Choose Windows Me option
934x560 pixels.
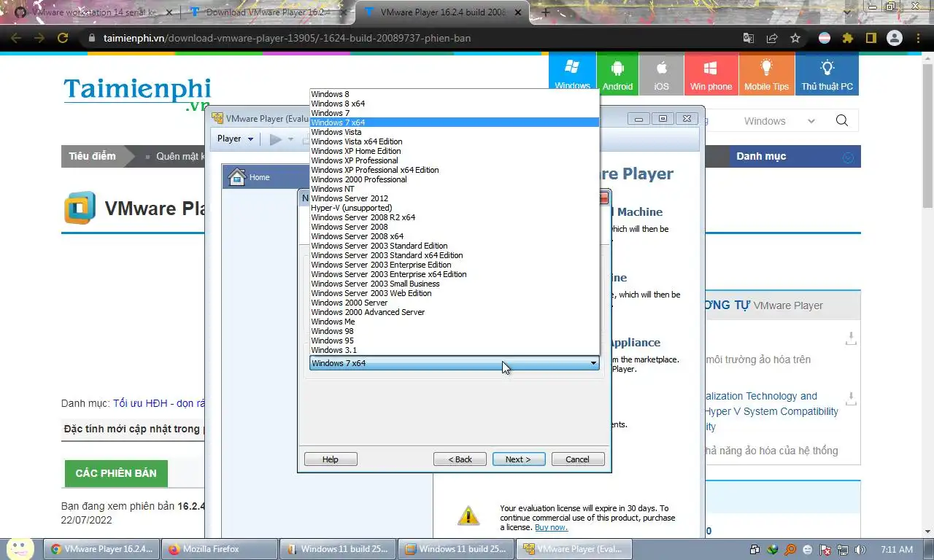[x=454, y=322]
